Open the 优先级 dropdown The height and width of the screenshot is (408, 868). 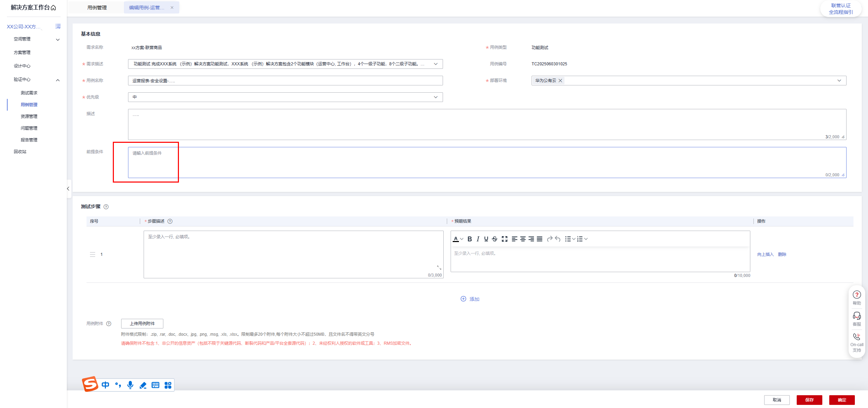point(436,97)
